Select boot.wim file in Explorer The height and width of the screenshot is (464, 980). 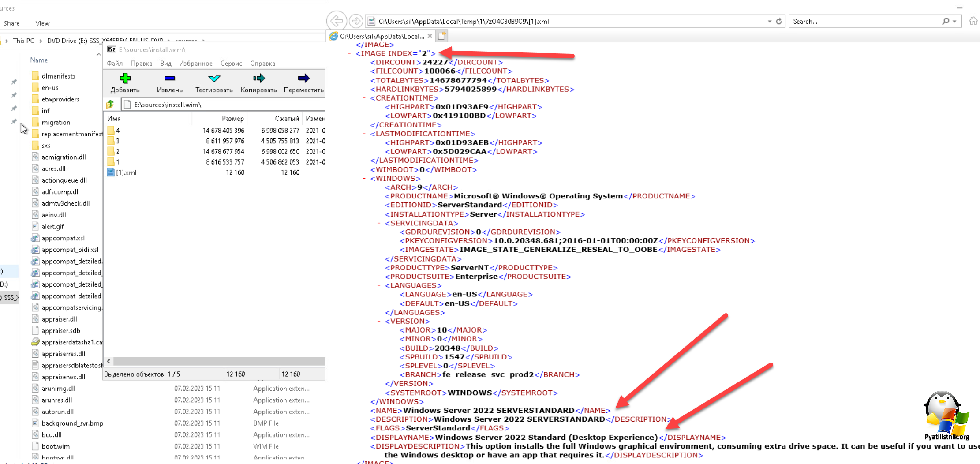(x=56, y=446)
